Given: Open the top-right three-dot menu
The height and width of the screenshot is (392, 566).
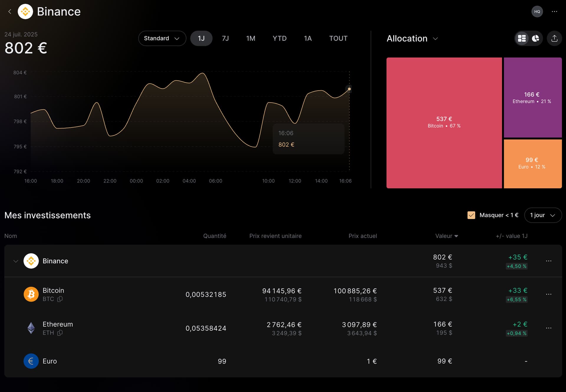Looking at the screenshot, I should pyautogui.click(x=554, y=11).
